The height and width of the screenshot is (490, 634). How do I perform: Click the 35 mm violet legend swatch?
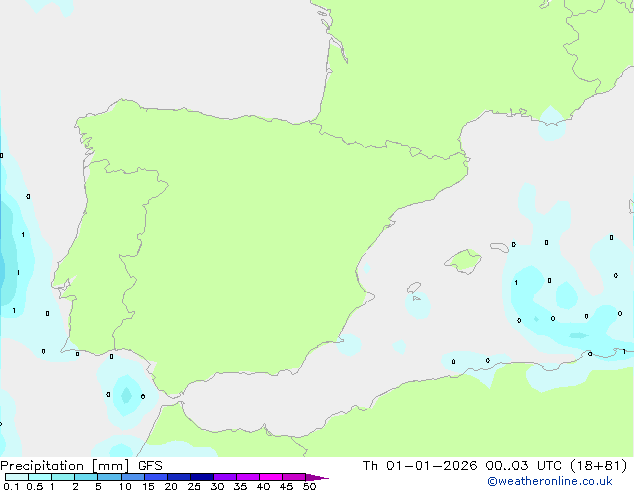tap(248, 477)
